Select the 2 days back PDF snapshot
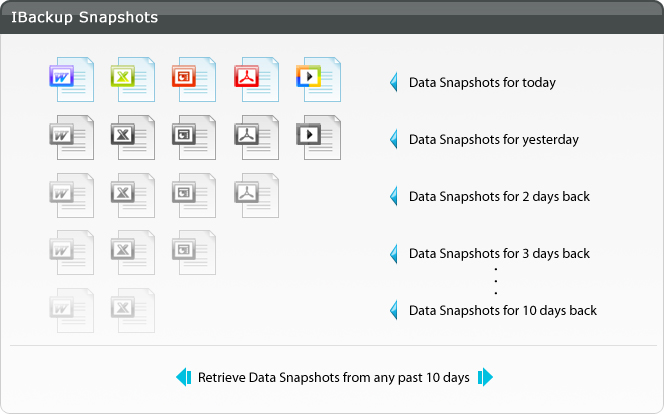664x414 pixels. [x=257, y=196]
